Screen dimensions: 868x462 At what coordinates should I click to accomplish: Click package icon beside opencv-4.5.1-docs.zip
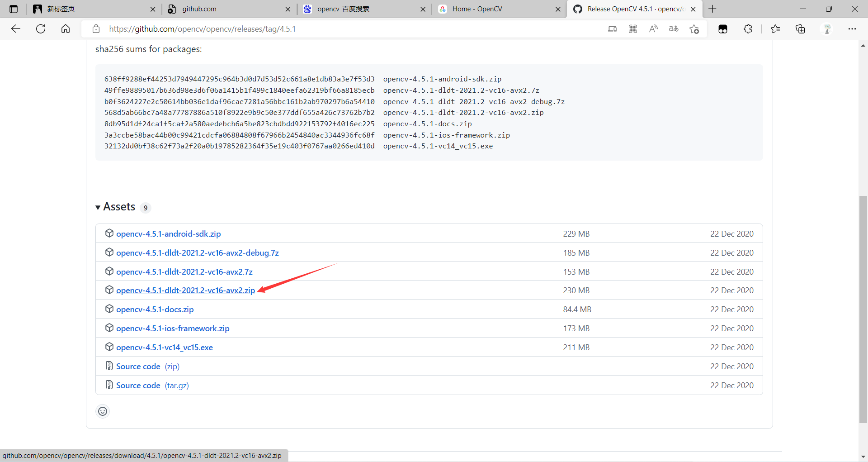109,309
